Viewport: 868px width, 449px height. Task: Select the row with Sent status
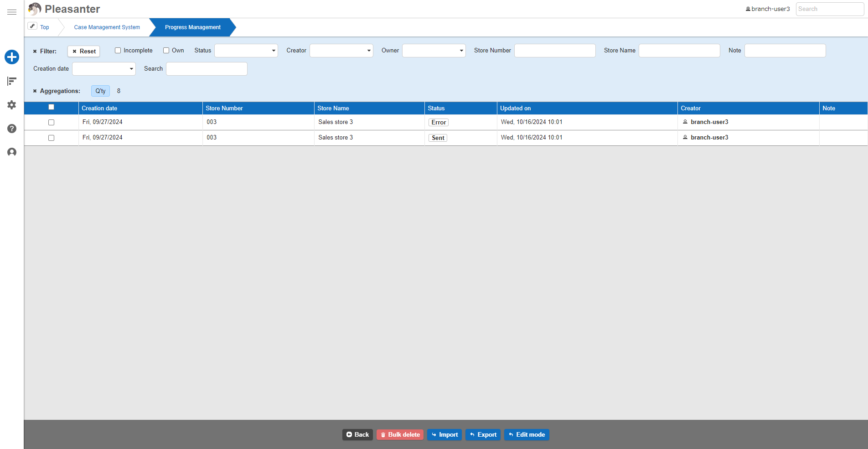pos(51,138)
